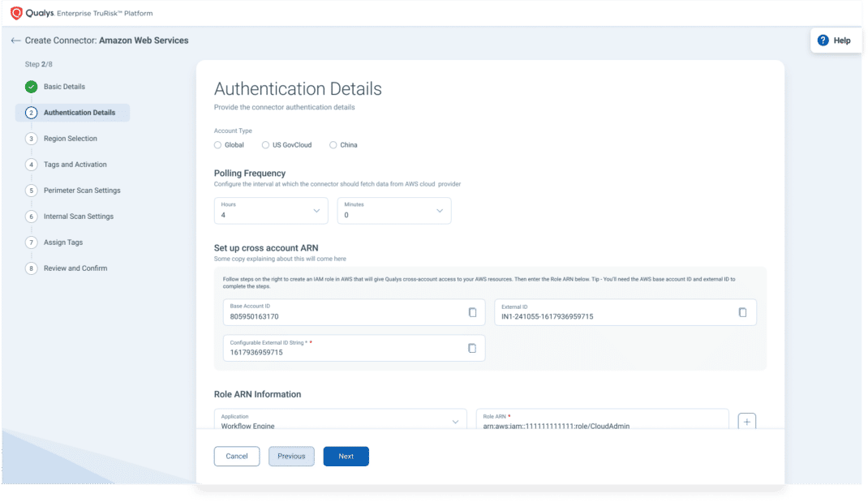Click the 'Account Type' label
Viewport: 868px width, 502px height.
coord(233,131)
